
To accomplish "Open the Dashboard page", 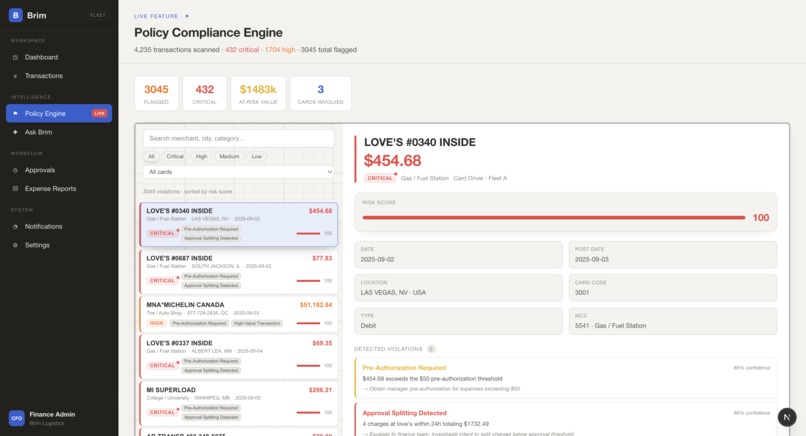I will click(x=59, y=57).
